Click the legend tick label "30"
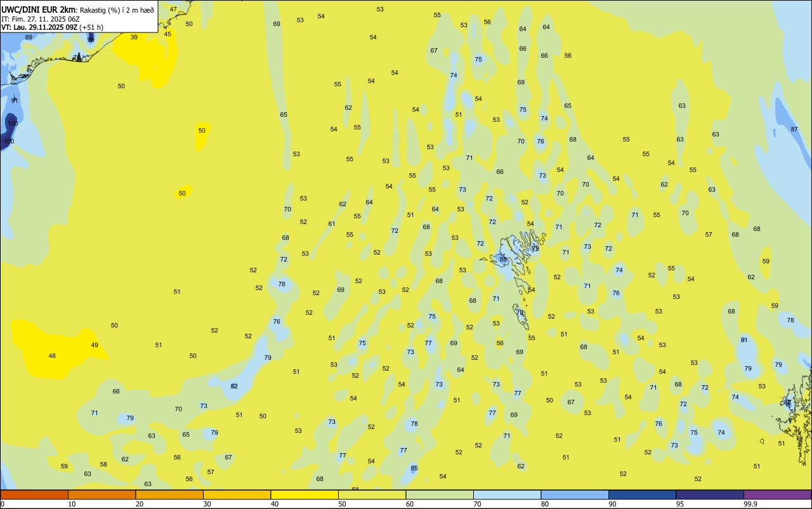This screenshot has width=812, height=509. click(x=207, y=504)
